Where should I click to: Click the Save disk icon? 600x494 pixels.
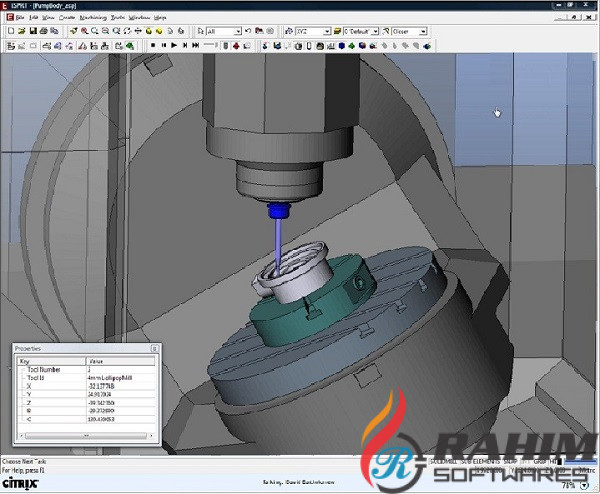click(33, 31)
